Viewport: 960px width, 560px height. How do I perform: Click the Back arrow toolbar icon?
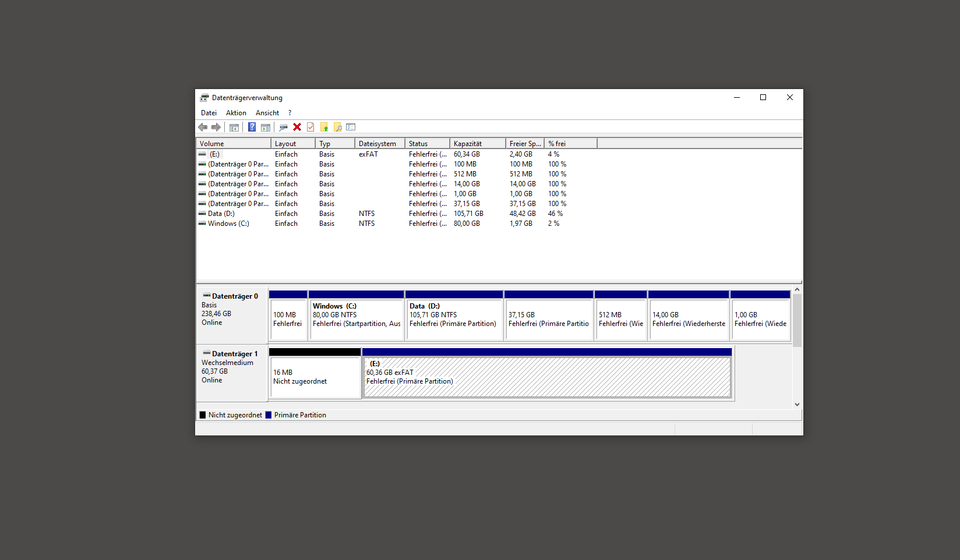(x=203, y=127)
